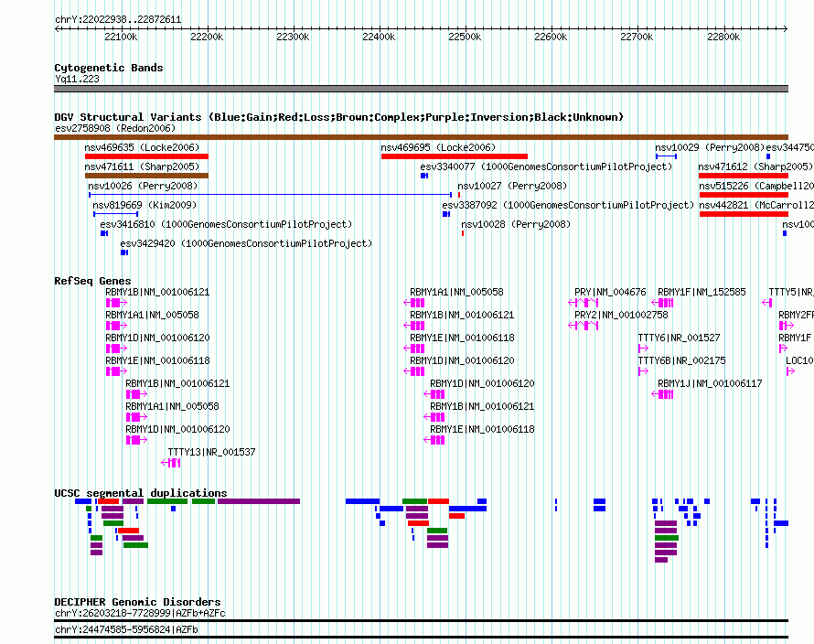Image resolution: width=814 pixels, height=644 pixels.
Task: Select variant esv2758908 (Redon2006) label
Action: (115, 128)
